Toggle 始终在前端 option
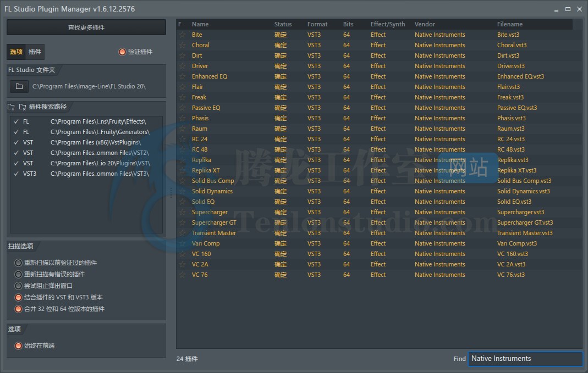This screenshot has width=588, height=373. pyautogui.click(x=18, y=346)
